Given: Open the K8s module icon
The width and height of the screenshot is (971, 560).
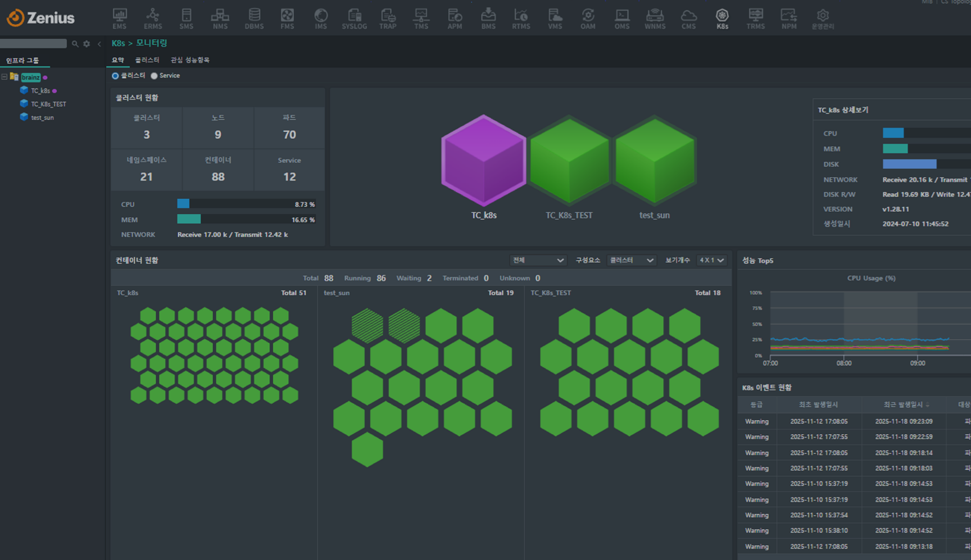Looking at the screenshot, I should (722, 19).
